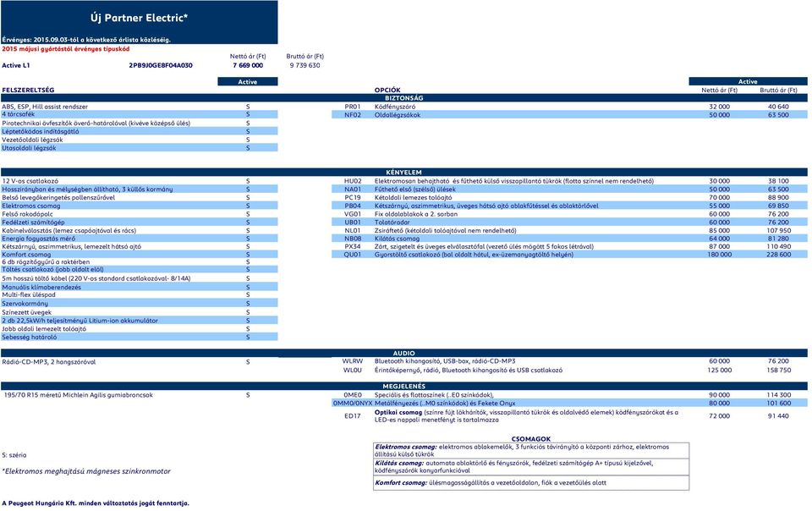812x511 pixels.
Task: Select the option code "VG01"
Action: pos(353,214)
